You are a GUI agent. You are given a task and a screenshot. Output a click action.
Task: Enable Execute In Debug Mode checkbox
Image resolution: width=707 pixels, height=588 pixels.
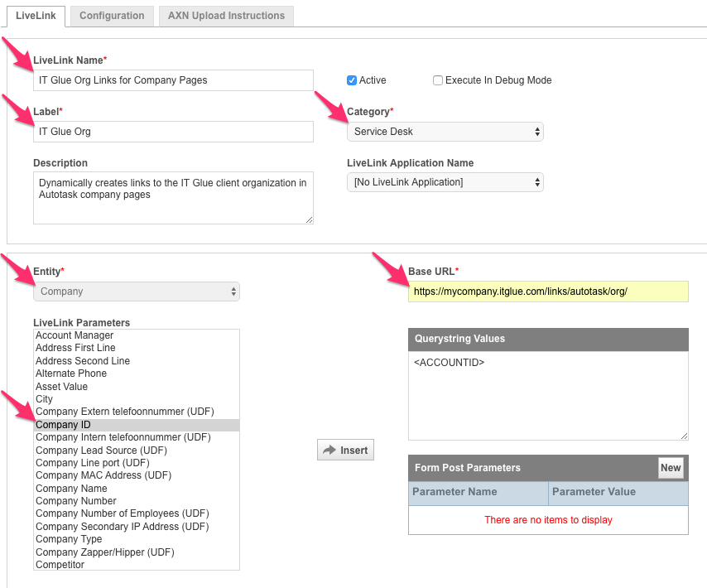coord(438,80)
